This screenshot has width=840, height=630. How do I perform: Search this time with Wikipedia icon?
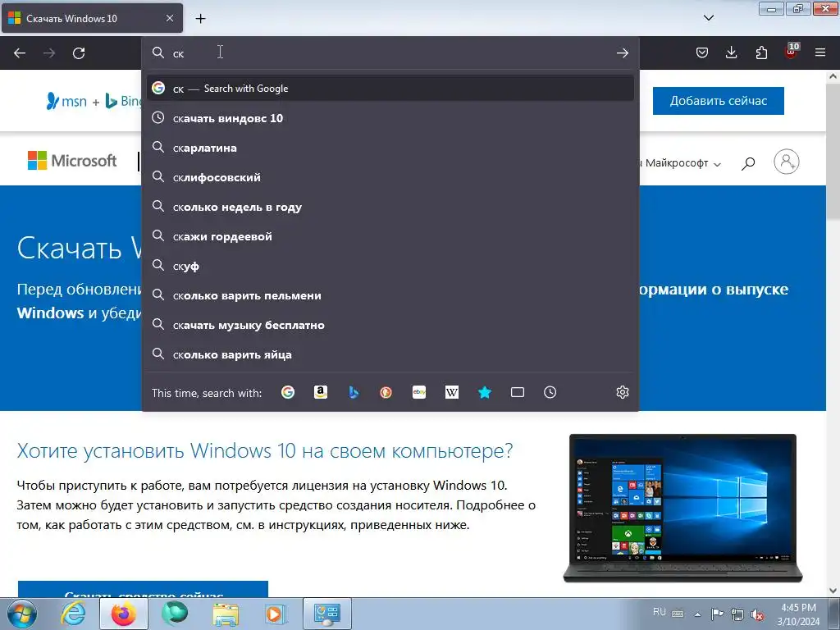click(452, 392)
